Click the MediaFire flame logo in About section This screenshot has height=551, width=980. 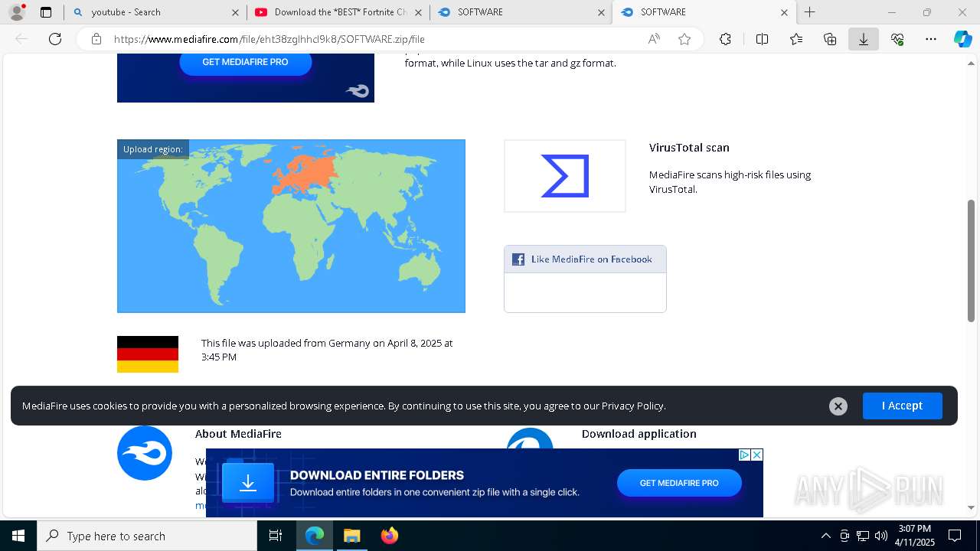tap(145, 453)
